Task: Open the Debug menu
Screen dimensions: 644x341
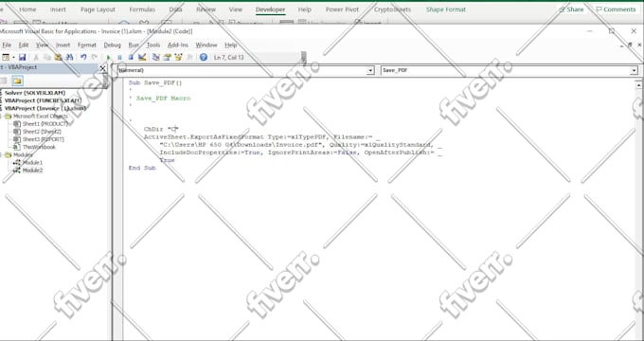Action: pos(112,45)
